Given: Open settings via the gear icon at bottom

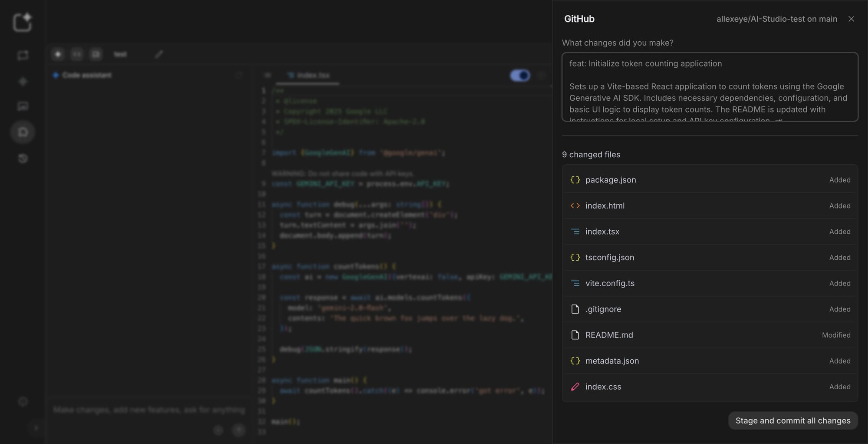Looking at the screenshot, I should coord(23,401).
